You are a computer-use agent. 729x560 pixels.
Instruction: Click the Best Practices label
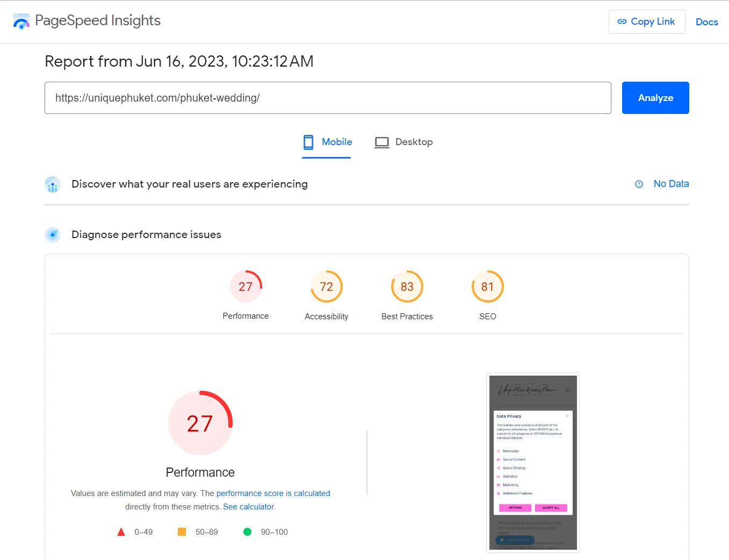(407, 317)
